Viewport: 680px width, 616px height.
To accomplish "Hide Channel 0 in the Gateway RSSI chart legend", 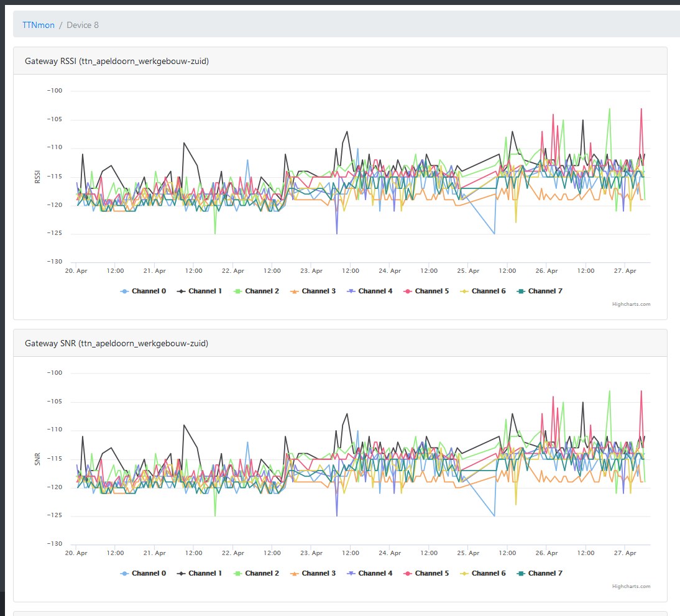I will 143,291.
